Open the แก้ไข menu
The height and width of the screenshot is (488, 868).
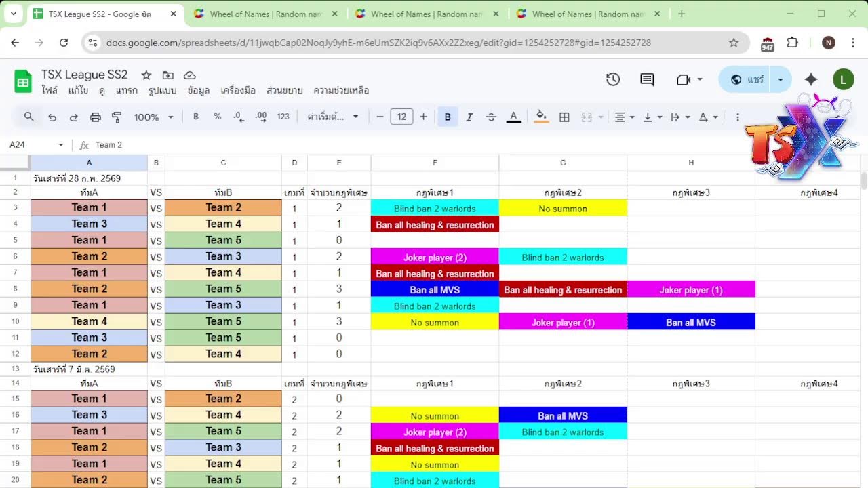78,90
